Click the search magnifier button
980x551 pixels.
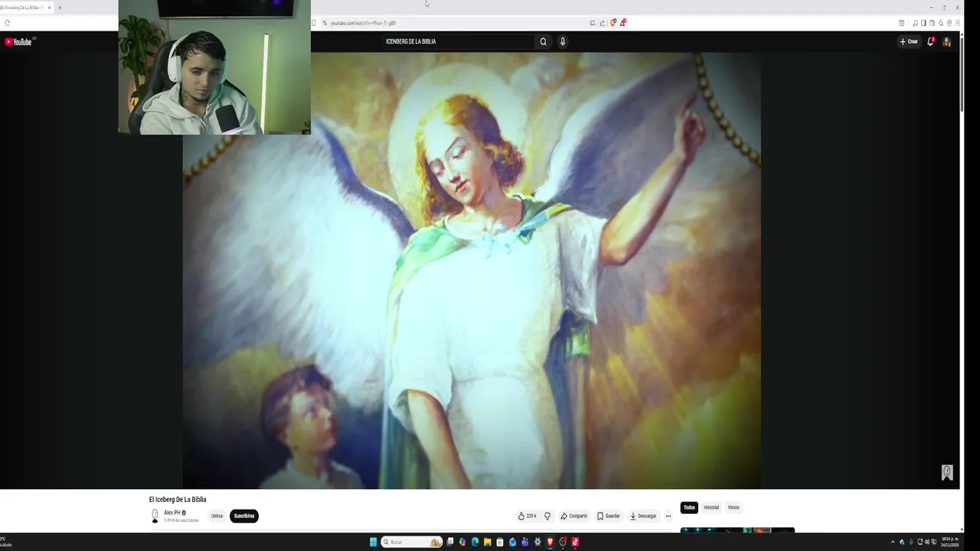coord(544,42)
